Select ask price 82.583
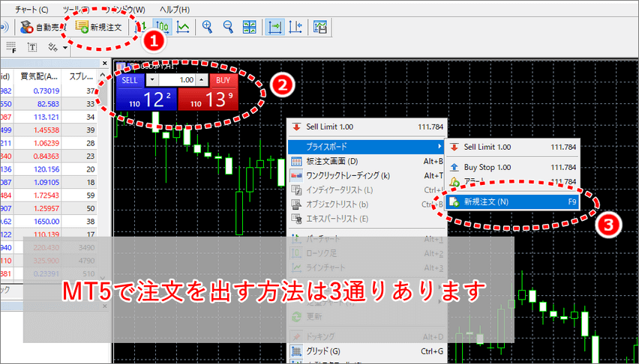The height and width of the screenshot is (364, 639). point(49,104)
